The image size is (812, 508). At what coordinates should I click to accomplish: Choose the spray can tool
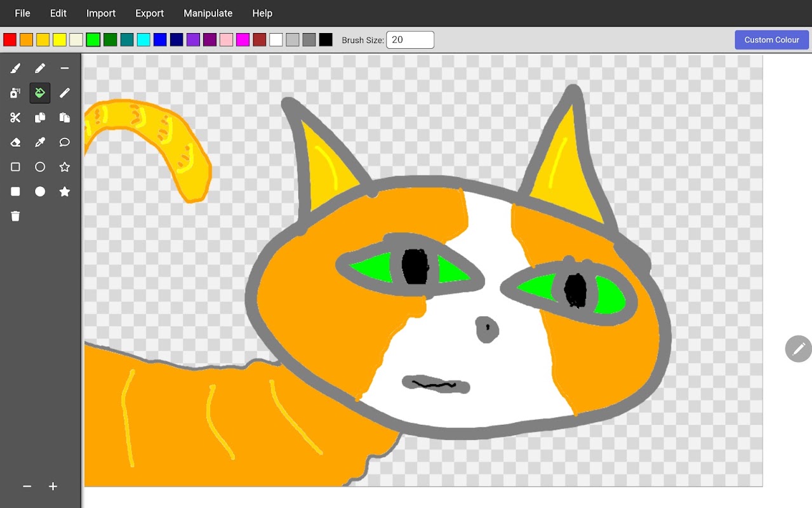[15, 93]
